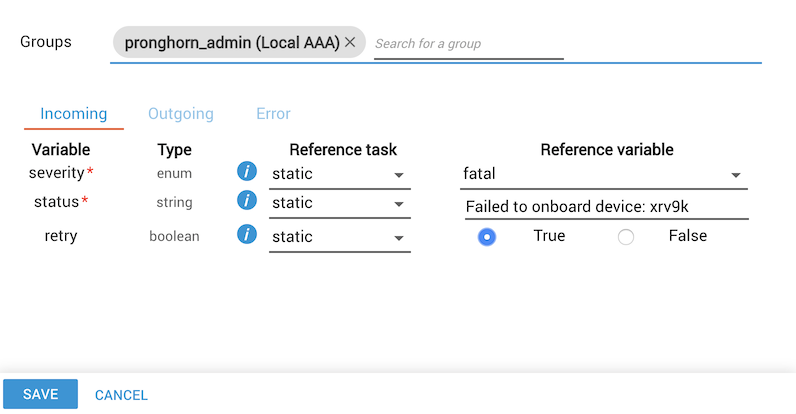The height and width of the screenshot is (414, 796).
Task: Show info for the retry variable
Action: pyautogui.click(x=247, y=235)
